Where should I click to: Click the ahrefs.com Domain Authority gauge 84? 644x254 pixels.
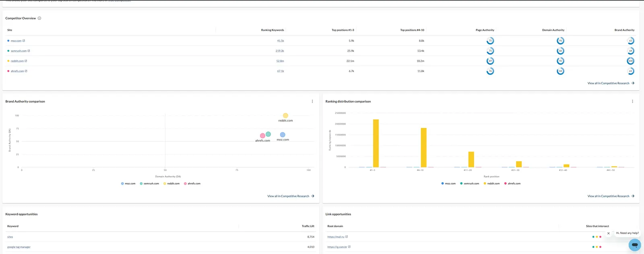click(560, 71)
